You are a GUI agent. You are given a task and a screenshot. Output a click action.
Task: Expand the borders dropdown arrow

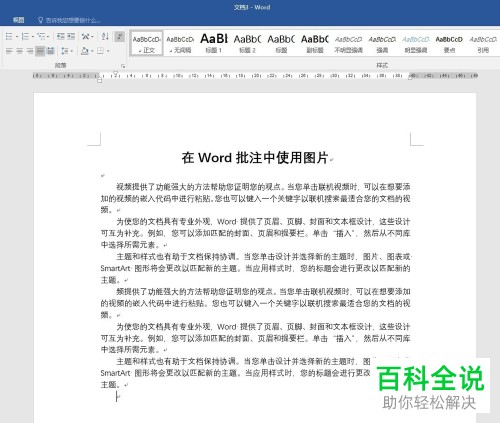coord(108,51)
